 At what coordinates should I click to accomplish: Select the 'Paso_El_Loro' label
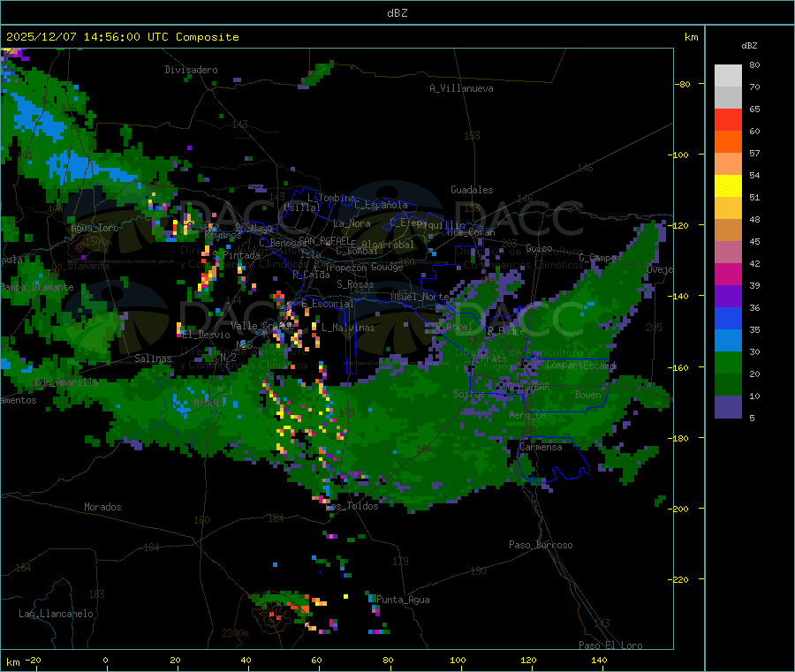(610, 646)
